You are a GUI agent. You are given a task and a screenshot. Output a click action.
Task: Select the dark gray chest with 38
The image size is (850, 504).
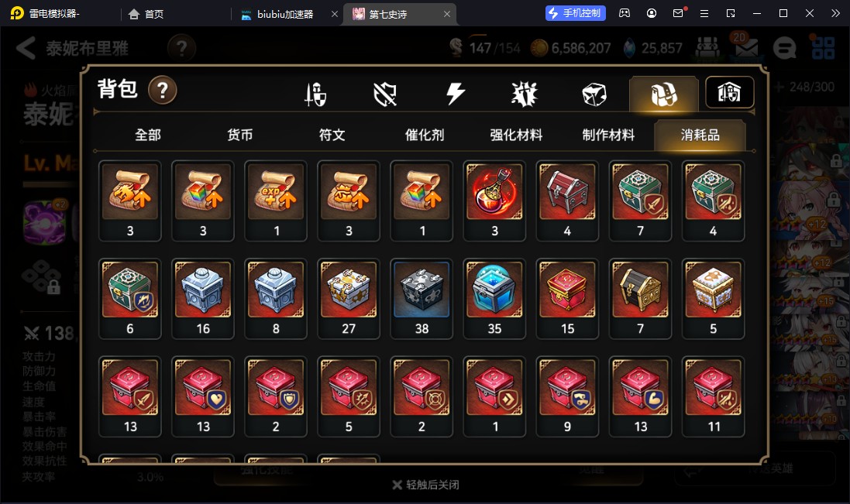pos(422,299)
